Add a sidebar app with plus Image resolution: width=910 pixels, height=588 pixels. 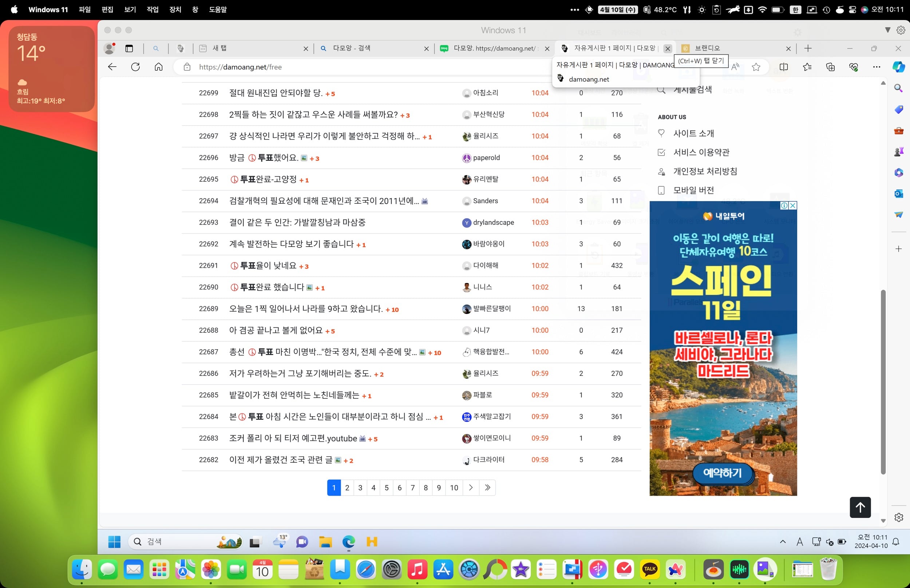coord(899,249)
